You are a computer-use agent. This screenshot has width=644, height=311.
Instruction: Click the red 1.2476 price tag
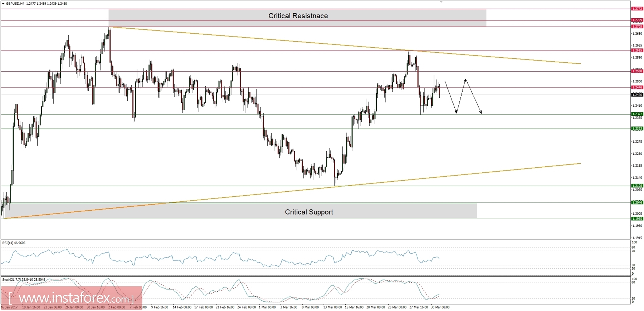(x=637, y=87)
